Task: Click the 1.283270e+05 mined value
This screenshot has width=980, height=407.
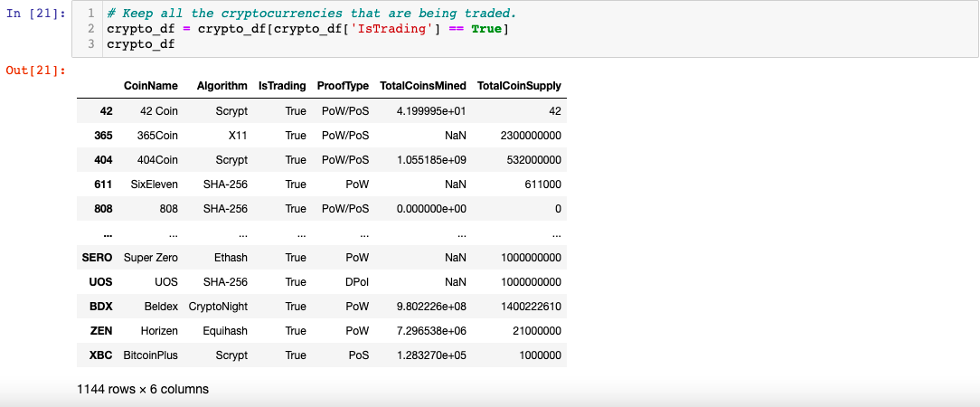Action: click(431, 355)
